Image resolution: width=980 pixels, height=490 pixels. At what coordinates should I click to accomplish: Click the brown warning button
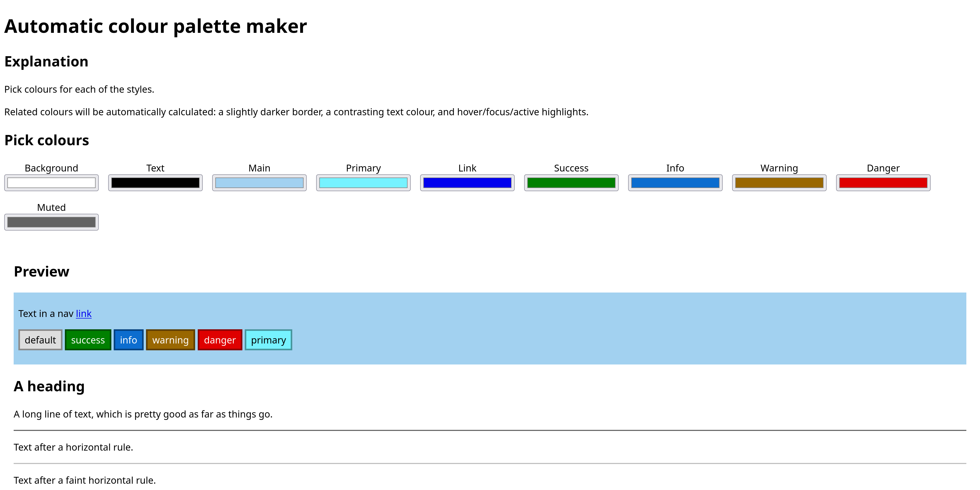click(x=170, y=340)
